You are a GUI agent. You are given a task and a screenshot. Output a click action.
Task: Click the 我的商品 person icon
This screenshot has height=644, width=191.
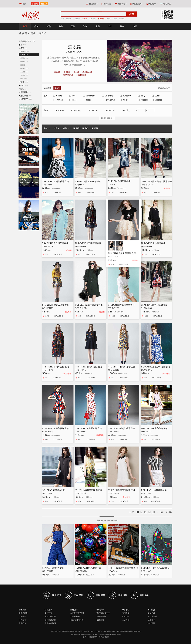(87, 4)
